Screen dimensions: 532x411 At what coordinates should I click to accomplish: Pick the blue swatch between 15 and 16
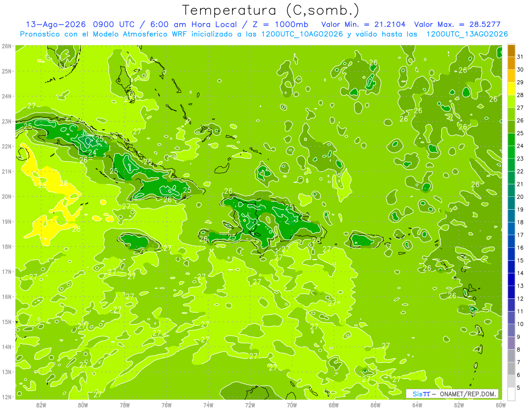[x=511, y=254]
